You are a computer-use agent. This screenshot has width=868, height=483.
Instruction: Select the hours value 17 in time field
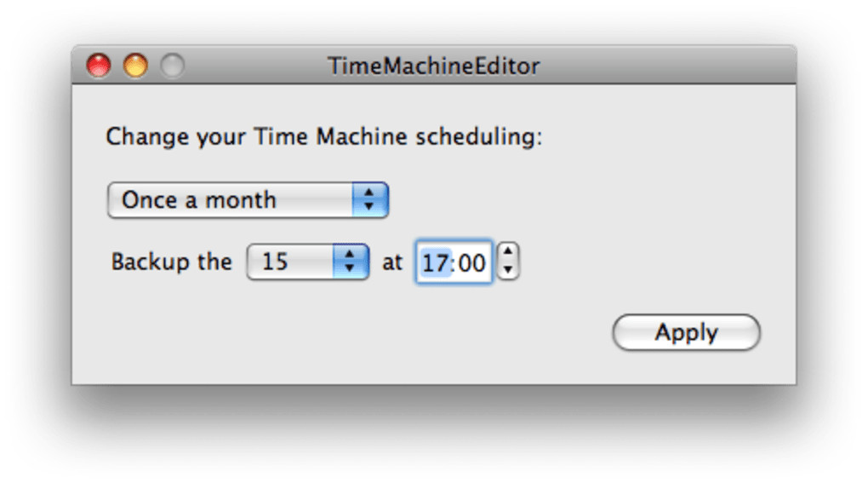435,262
